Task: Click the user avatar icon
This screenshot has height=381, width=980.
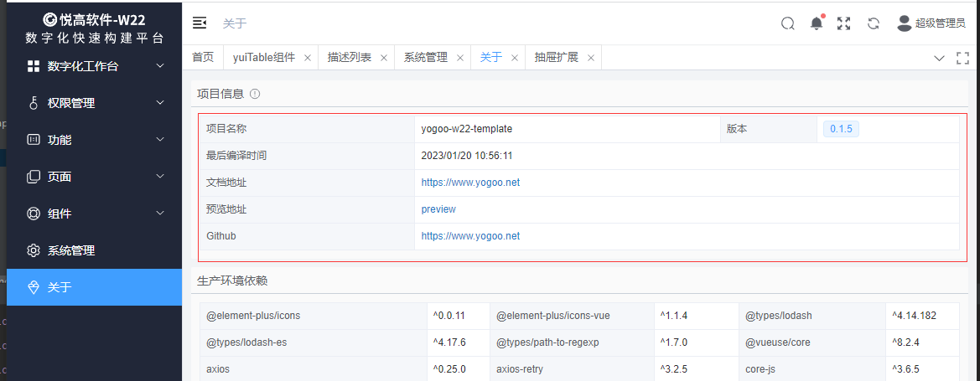Action: click(904, 23)
